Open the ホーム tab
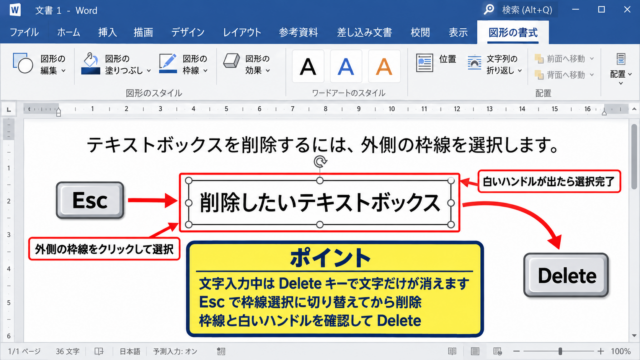The height and width of the screenshot is (360, 640). (x=69, y=33)
